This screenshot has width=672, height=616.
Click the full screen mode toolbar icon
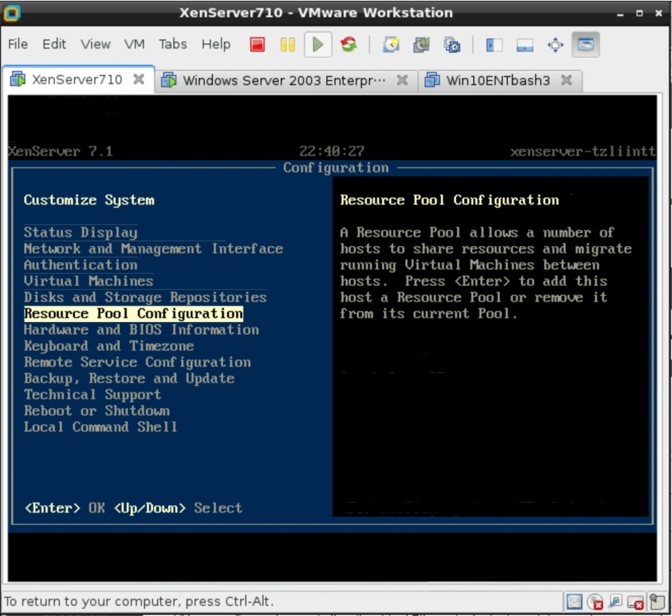tap(555, 45)
